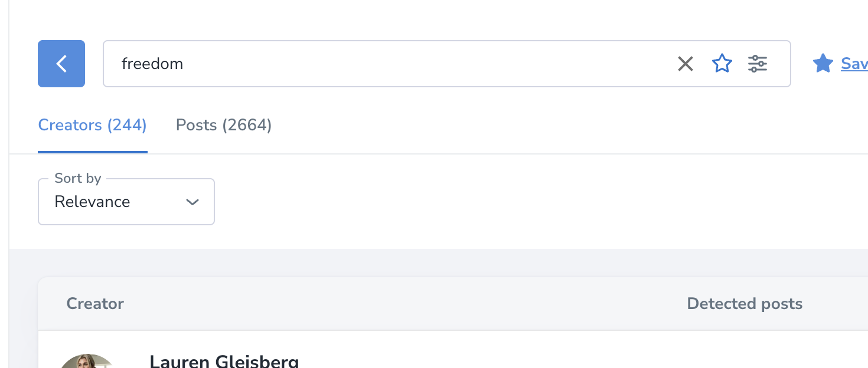The width and height of the screenshot is (868, 368).
Task: Select the Relevance value in Sort by
Action: point(92,202)
